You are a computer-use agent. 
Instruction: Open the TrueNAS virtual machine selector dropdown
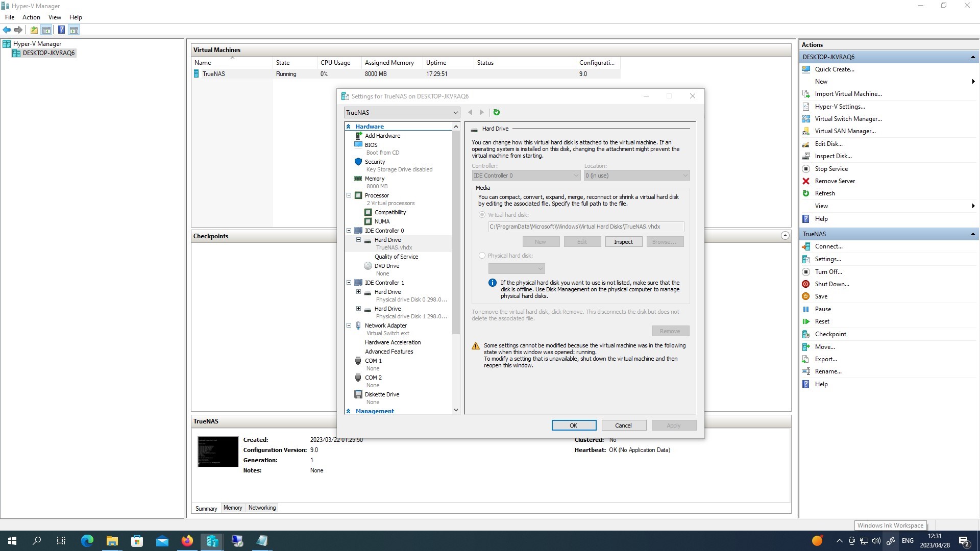tap(402, 113)
